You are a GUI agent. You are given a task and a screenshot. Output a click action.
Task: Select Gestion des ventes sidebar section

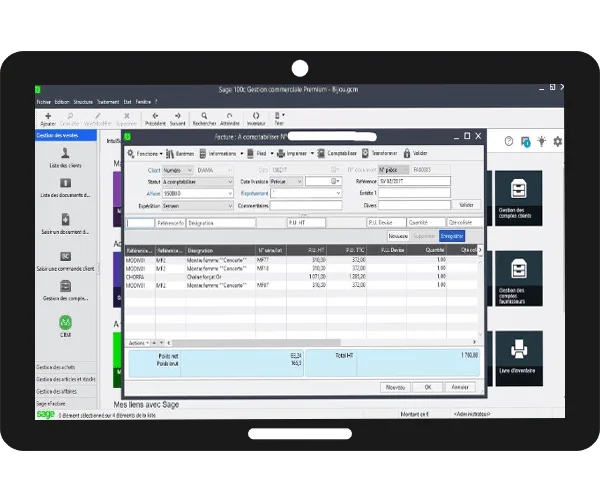click(x=66, y=135)
